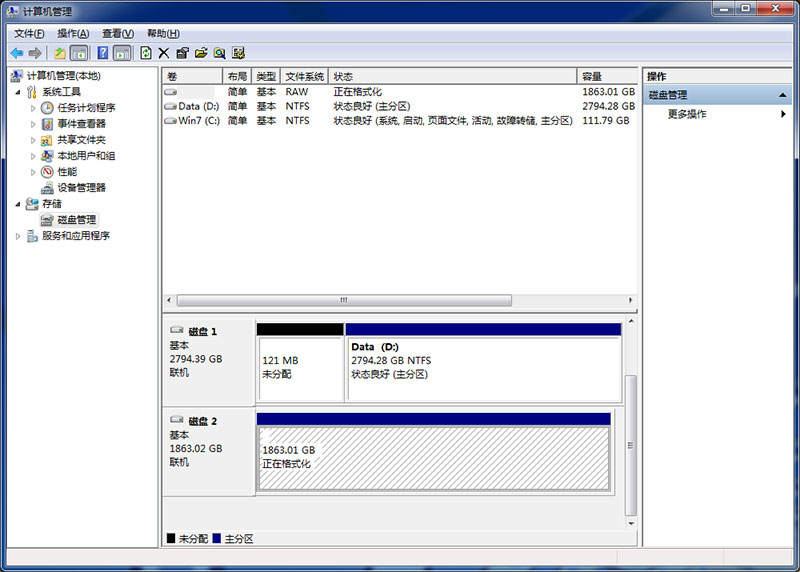This screenshot has height=572, width=800.
Task: Click the black X delete toolbar icon
Action: pos(164,53)
